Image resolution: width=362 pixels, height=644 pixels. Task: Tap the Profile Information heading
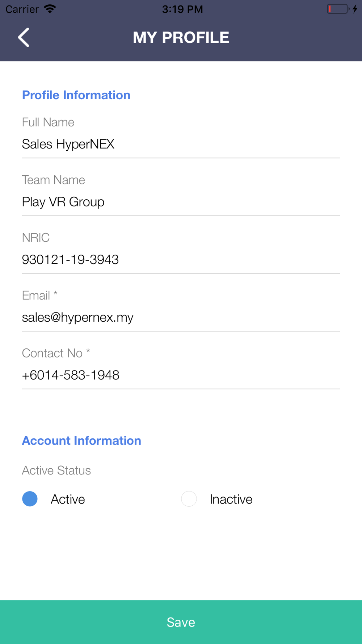click(x=76, y=95)
